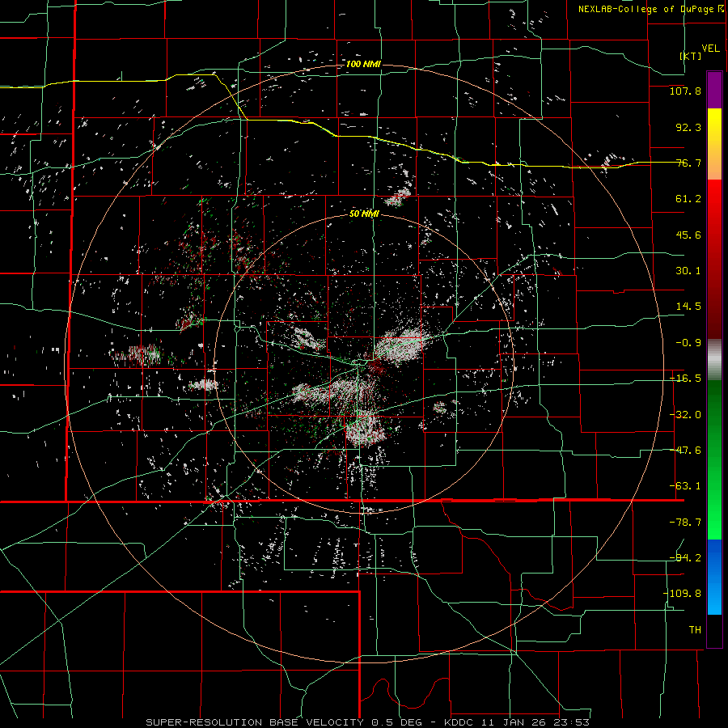Screen dimensions: 728x728
Task: Click the gray near-zero color bar segment
Action: (714, 360)
